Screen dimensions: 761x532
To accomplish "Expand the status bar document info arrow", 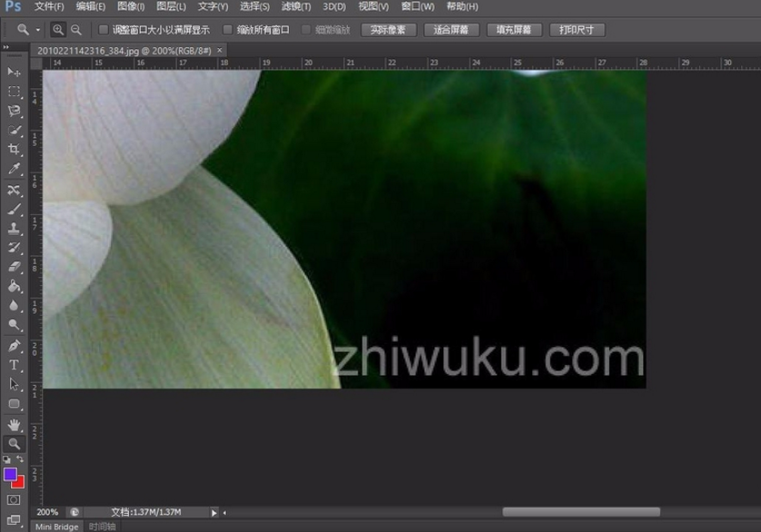I will click(x=214, y=513).
